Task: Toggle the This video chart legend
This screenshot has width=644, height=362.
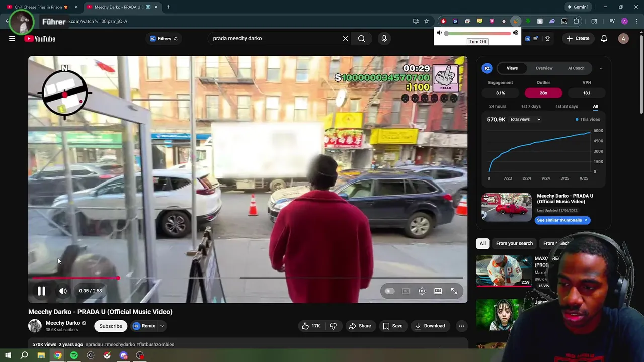Action: click(x=588, y=119)
